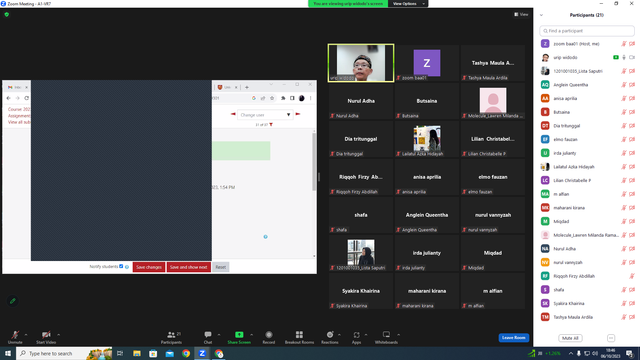Click the reload icon in shared browser
This screenshot has height=360, width=640.
point(27,98)
